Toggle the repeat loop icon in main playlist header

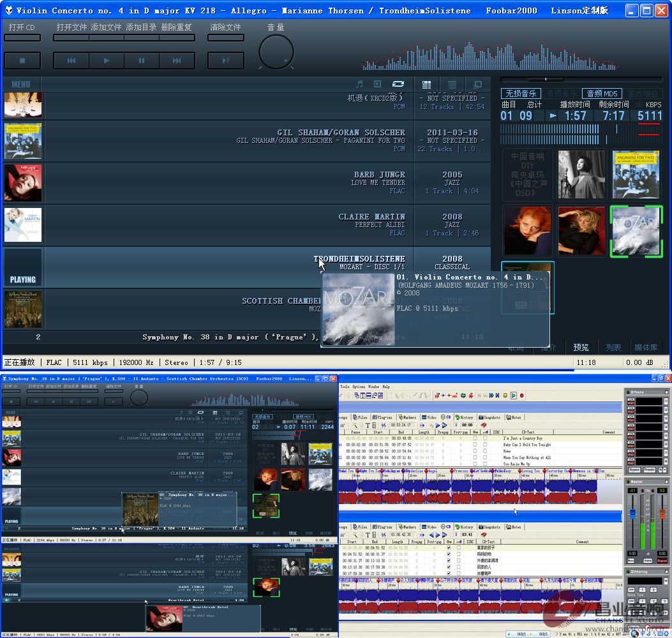[x=398, y=84]
